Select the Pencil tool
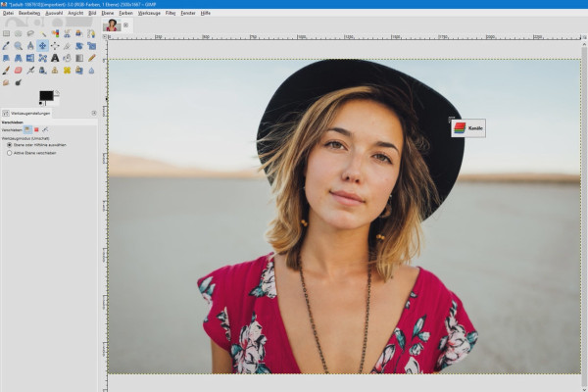Image resolution: width=588 pixels, height=392 pixels. click(x=91, y=58)
